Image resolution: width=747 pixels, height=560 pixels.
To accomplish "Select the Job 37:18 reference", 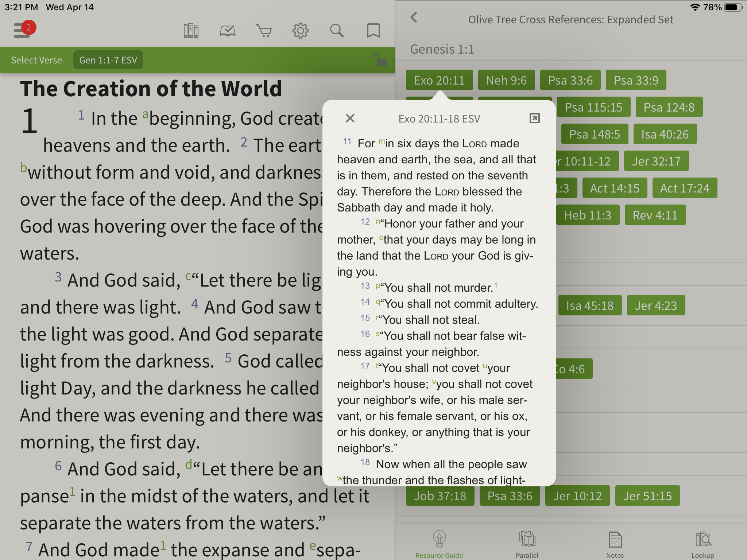I will point(440,496).
